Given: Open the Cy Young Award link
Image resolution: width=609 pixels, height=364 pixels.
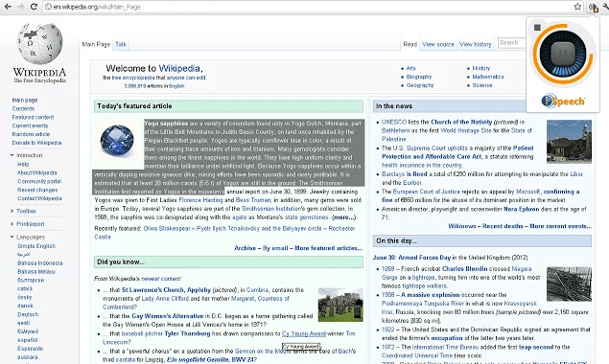Looking at the screenshot, I should tap(304, 333).
